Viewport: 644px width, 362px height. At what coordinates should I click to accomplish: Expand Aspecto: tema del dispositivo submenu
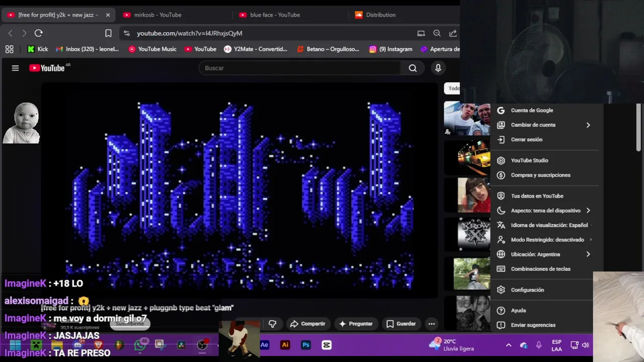(x=588, y=211)
